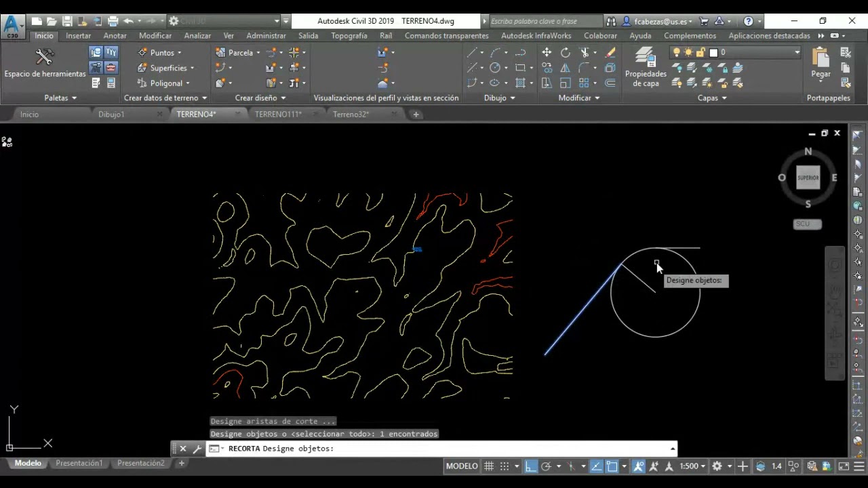Toggle drawing grid display in status bar
868x488 pixels.
pyautogui.click(x=489, y=466)
